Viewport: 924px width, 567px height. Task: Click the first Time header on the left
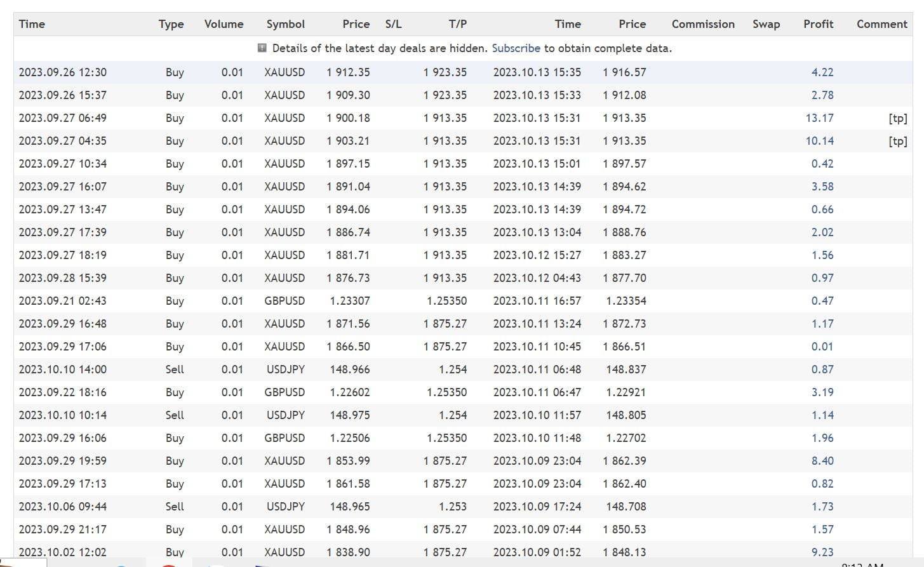click(x=32, y=24)
